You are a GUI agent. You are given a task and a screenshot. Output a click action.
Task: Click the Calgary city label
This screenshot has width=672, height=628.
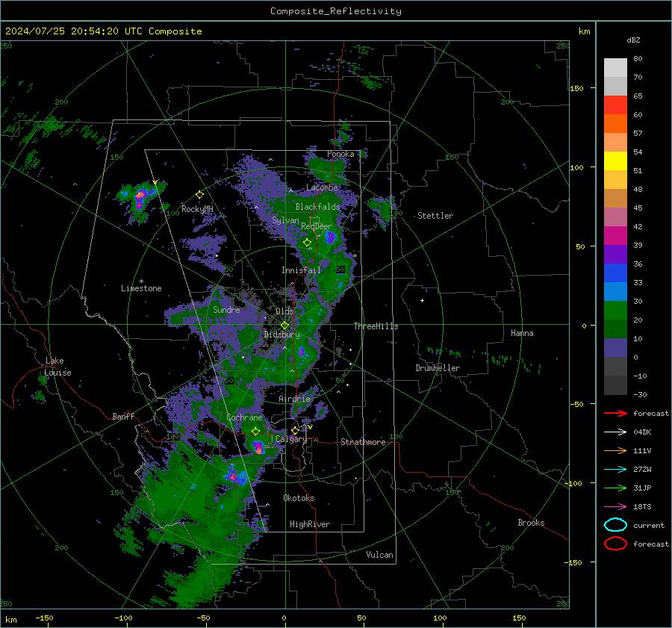[291, 439]
